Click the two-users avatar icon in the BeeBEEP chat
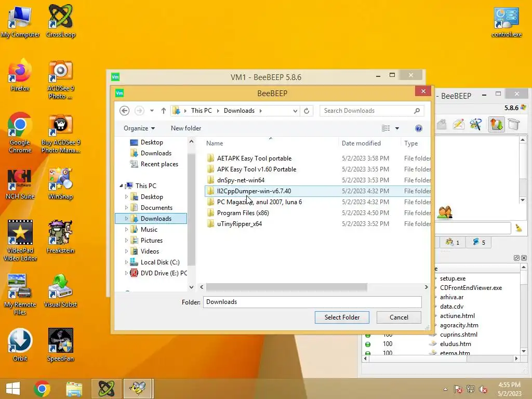The width and height of the screenshot is (532, 399). coord(445,212)
